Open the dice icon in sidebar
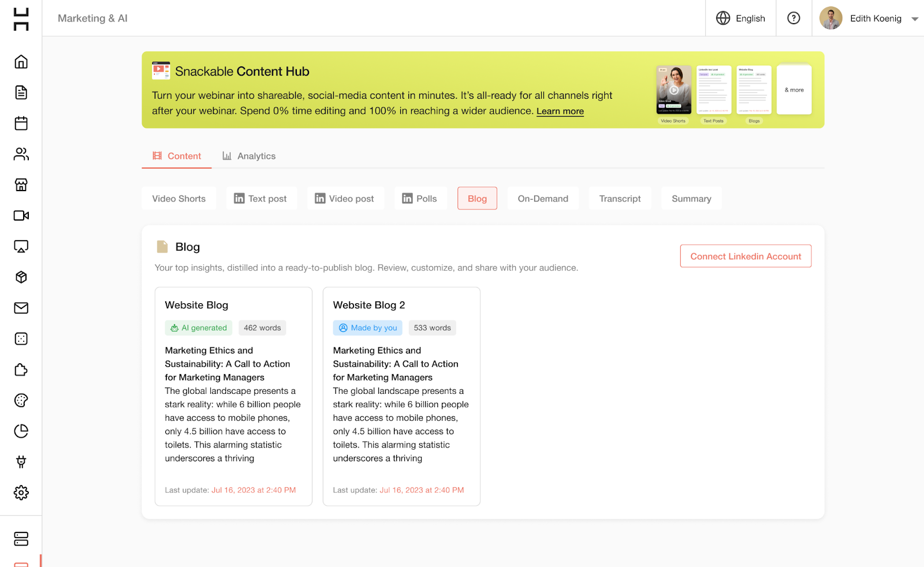924x567 pixels. point(21,339)
